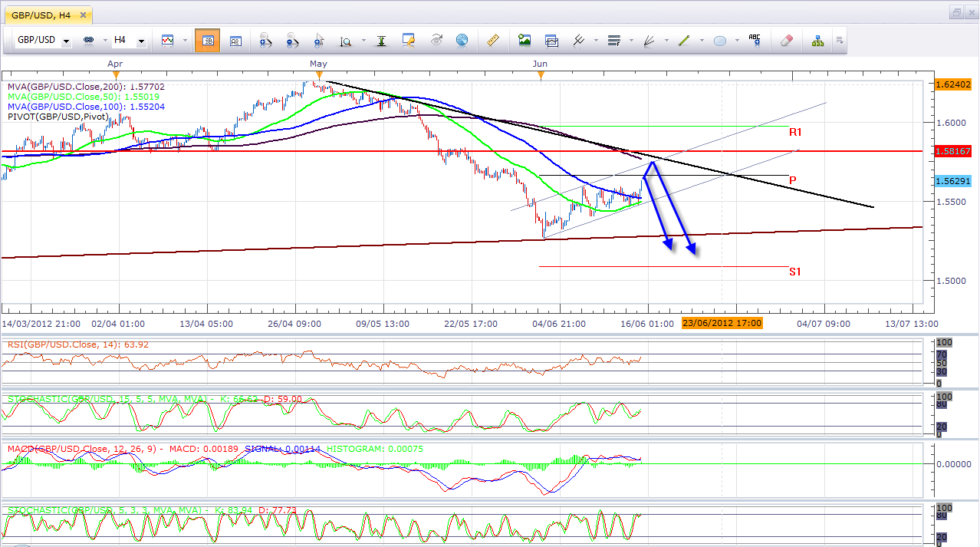Select the green trend line tool
Image resolution: width=980 pixels, height=547 pixels.
684,40
